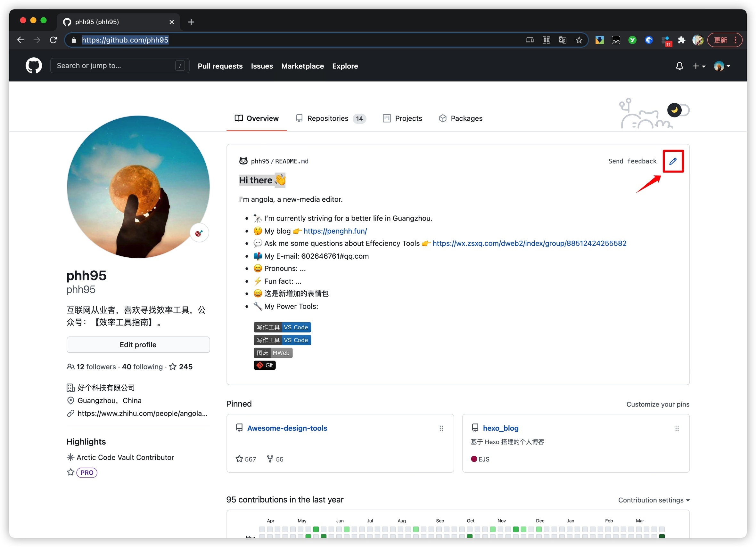Click the GitHub Octocat logo
756x547 pixels.
click(34, 66)
